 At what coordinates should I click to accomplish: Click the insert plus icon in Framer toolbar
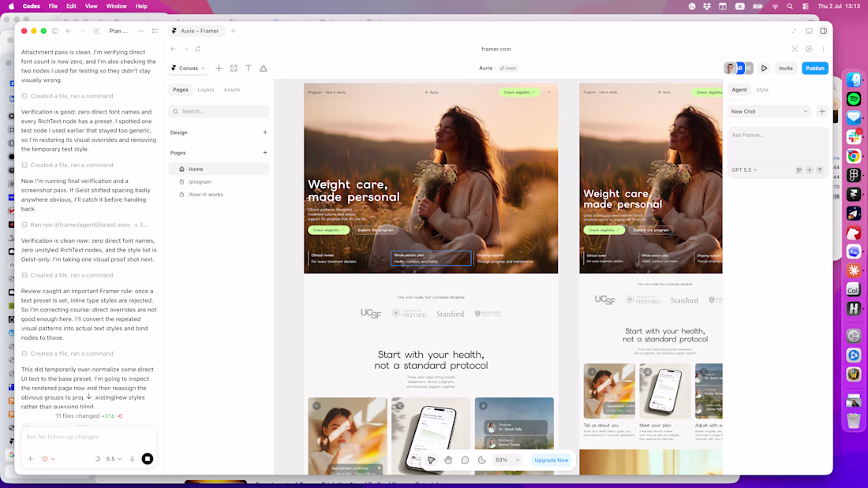coord(219,68)
